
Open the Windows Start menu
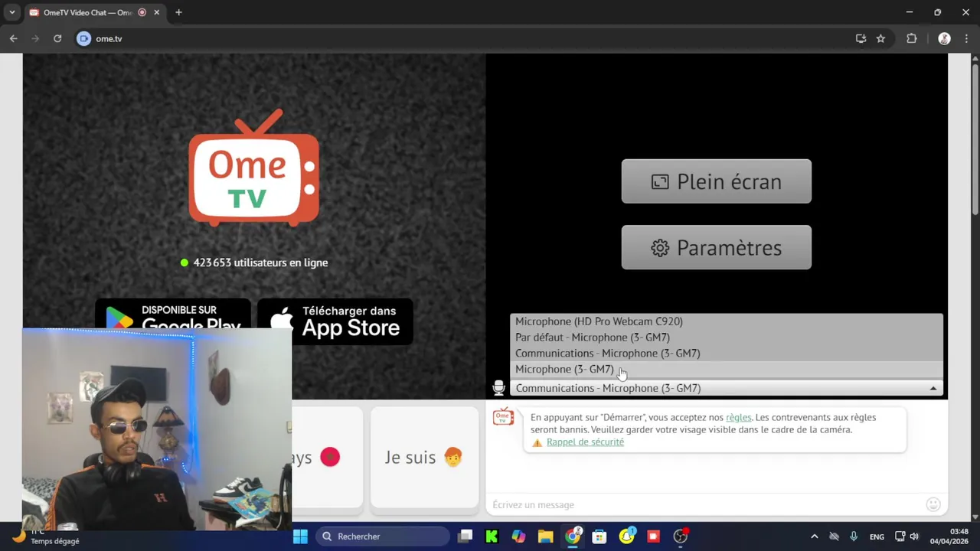[300, 536]
